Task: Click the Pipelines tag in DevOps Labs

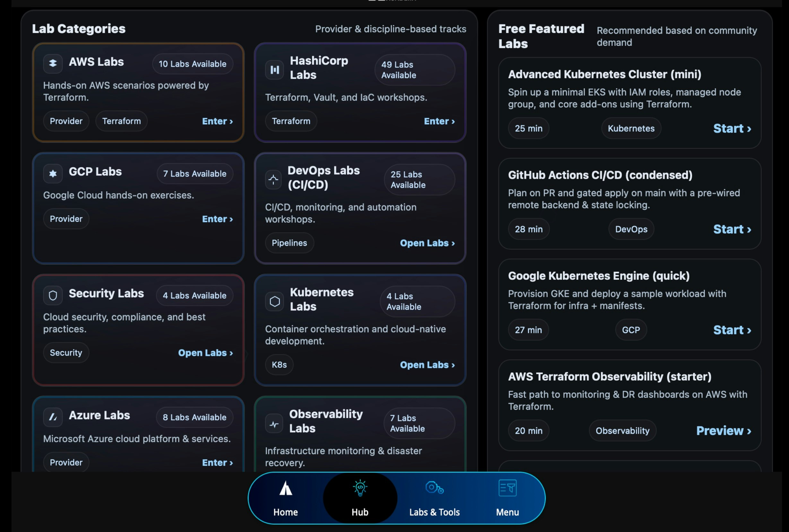Action: click(x=289, y=243)
